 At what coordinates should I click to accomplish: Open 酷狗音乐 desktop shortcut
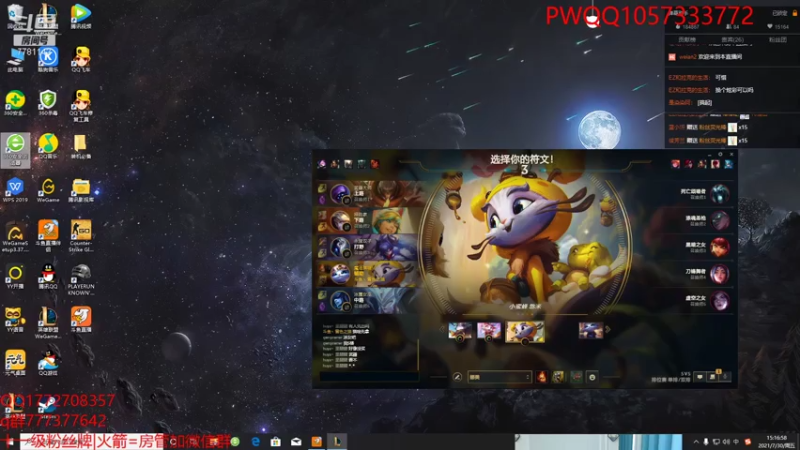point(48,59)
